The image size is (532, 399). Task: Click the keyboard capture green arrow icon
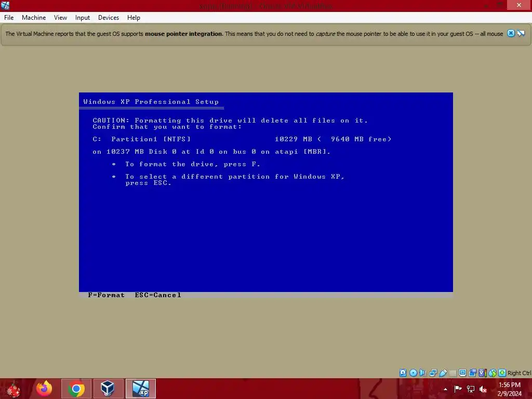click(x=502, y=373)
